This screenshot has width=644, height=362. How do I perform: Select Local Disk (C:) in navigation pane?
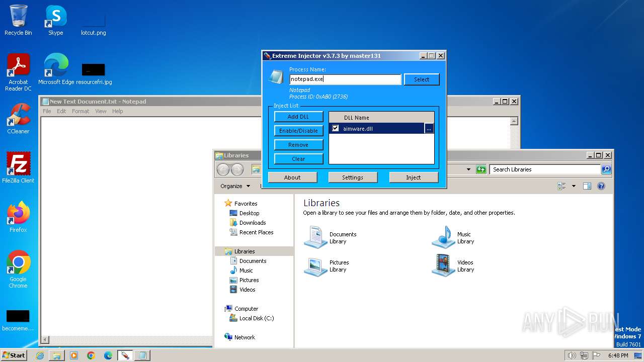tap(257, 318)
